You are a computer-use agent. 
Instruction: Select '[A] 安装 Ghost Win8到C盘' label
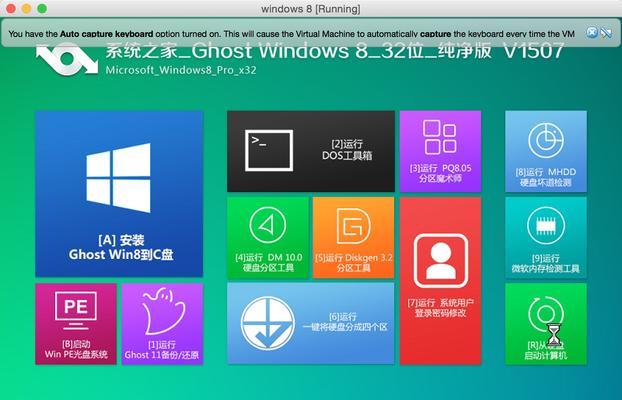point(121,247)
